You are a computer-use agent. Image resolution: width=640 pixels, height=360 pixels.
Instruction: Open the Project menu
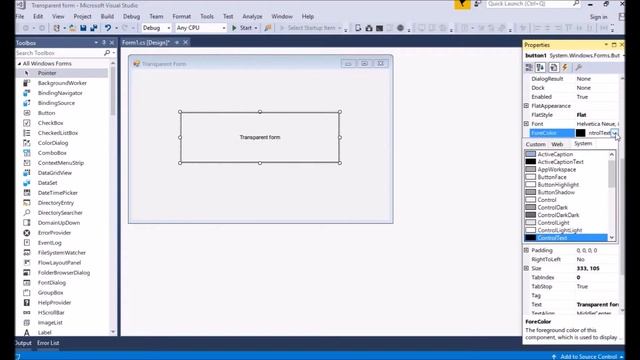pos(82,16)
